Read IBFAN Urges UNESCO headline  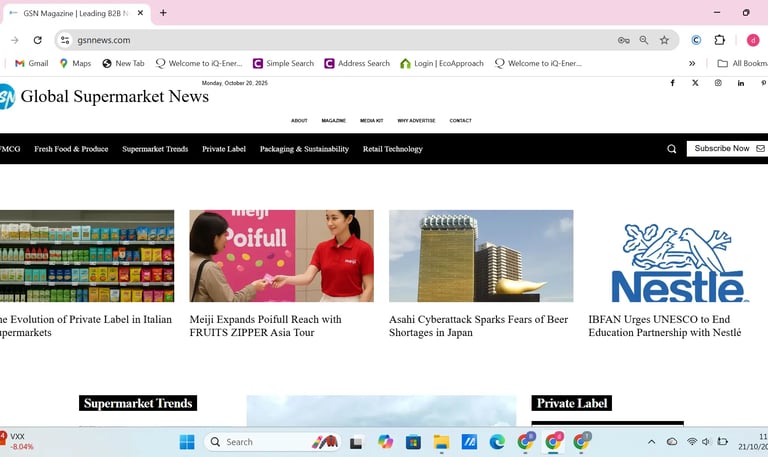coord(665,326)
